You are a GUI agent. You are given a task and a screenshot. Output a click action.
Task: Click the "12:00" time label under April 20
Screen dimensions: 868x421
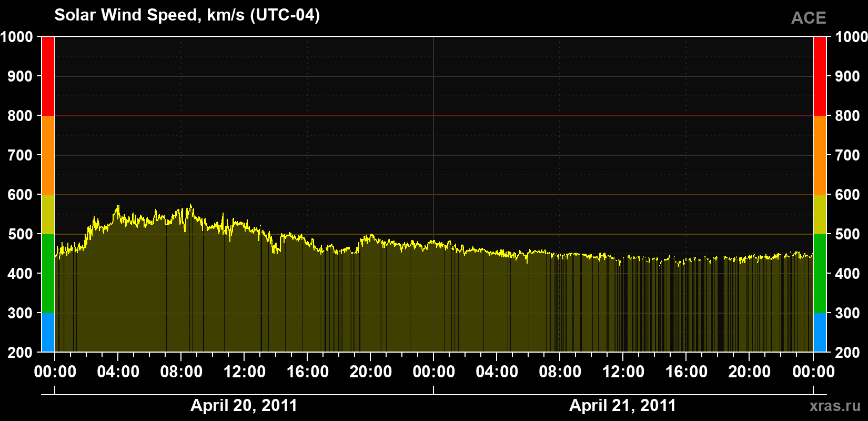[245, 372]
